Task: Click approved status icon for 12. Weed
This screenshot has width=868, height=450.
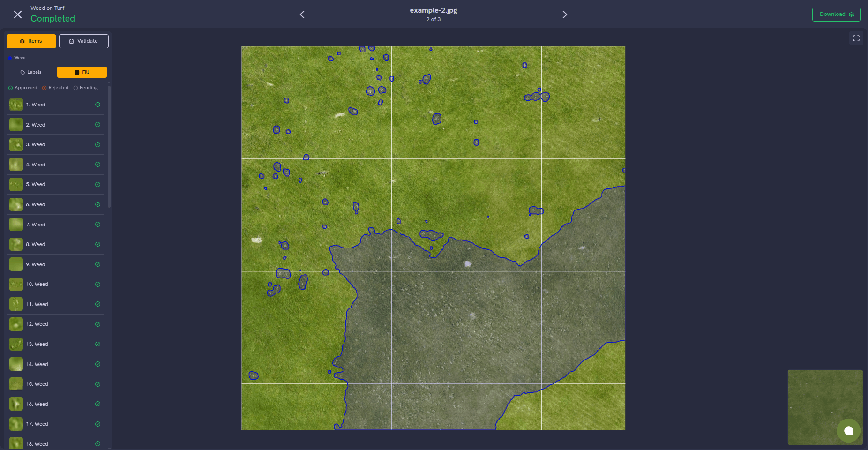Action: click(97, 324)
